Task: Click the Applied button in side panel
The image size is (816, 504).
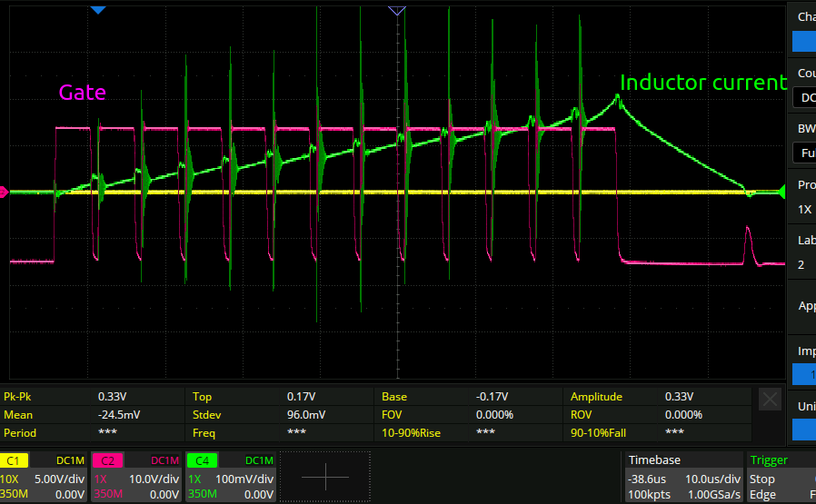Action: pyautogui.click(x=805, y=306)
